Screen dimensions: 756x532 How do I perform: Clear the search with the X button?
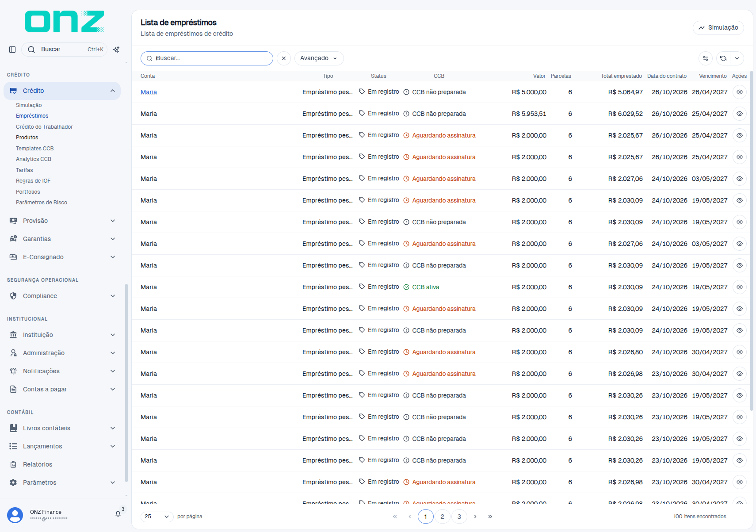coord(284,58)
